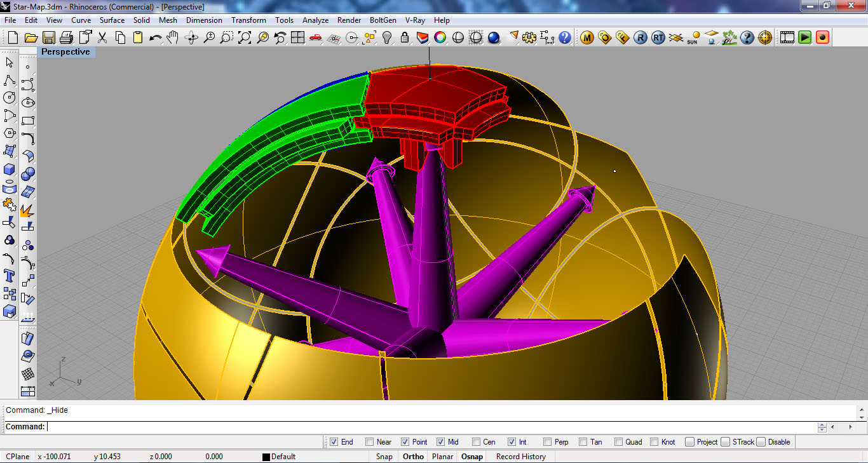
Task: Select the Pan hand tool
Action: [173, 38]
